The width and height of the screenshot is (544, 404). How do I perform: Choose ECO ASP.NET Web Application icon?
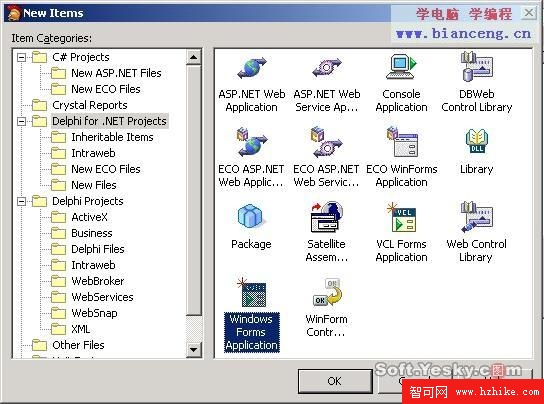(x=252, y=142)
